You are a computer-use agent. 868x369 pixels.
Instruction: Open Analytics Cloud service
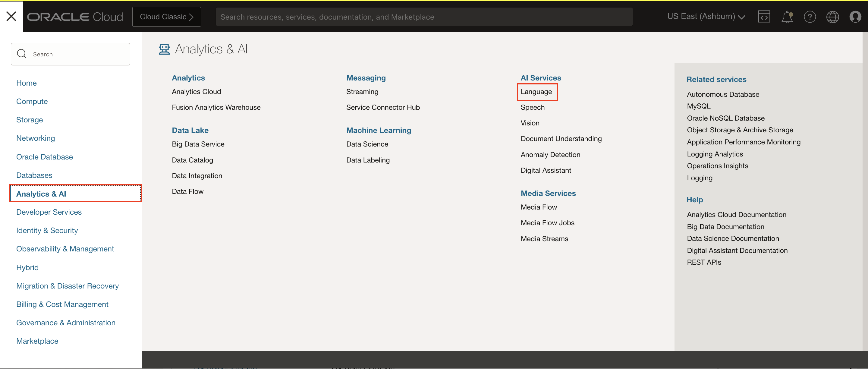click(x=197, y=92)
